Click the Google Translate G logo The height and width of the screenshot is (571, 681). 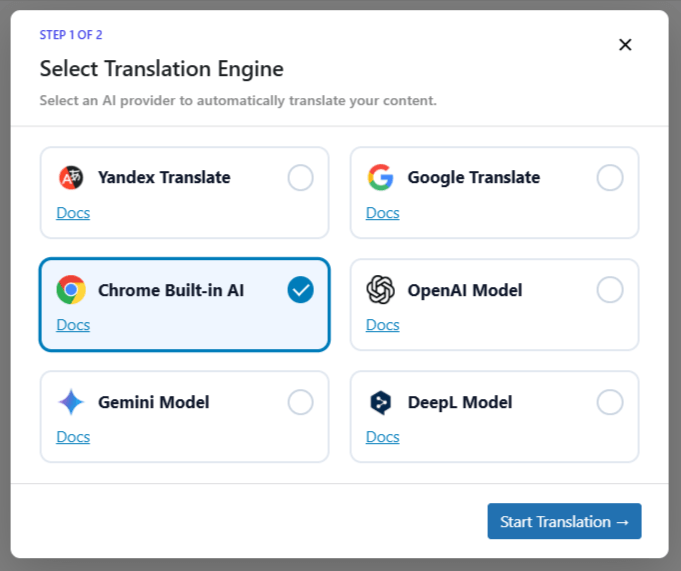380,178
